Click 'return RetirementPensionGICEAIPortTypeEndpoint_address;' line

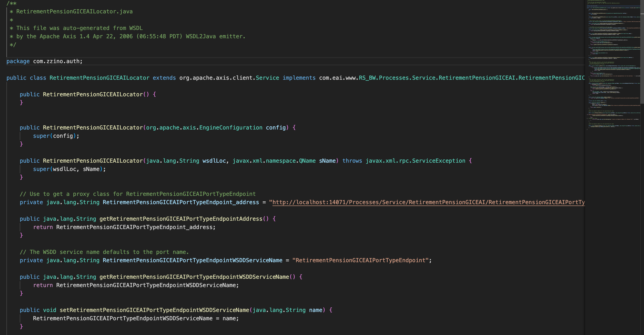click(x=124, y=227)
